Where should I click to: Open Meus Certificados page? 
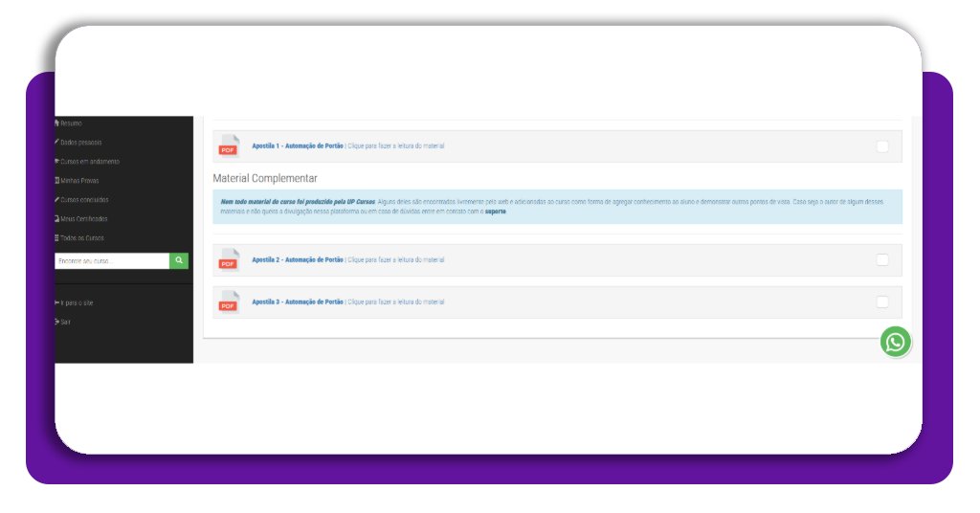[83, 219]
